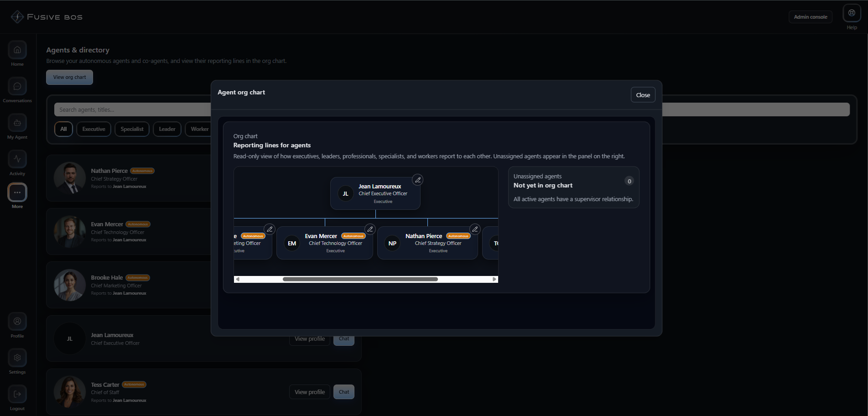The width and height of the screenshot is (868, 416).
Task: Edit Evan Mercer node pencil icon
Action: pyautogui.click(x=370, y=229)
